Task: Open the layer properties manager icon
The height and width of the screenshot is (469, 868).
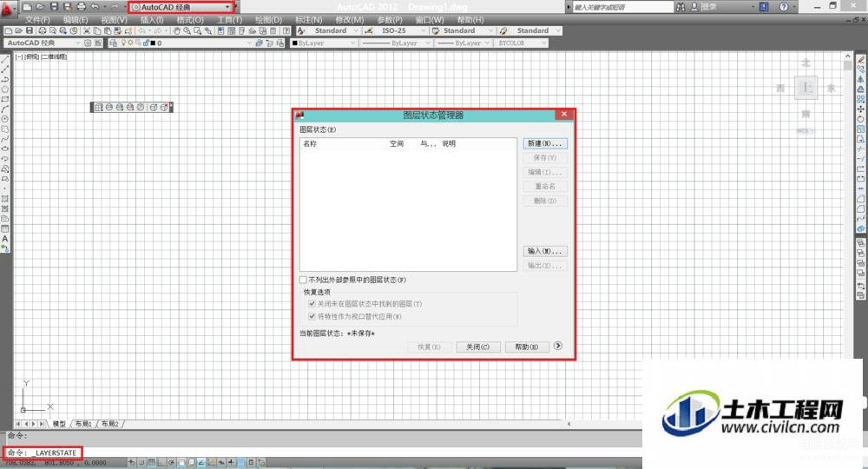Action: (113, 43)
